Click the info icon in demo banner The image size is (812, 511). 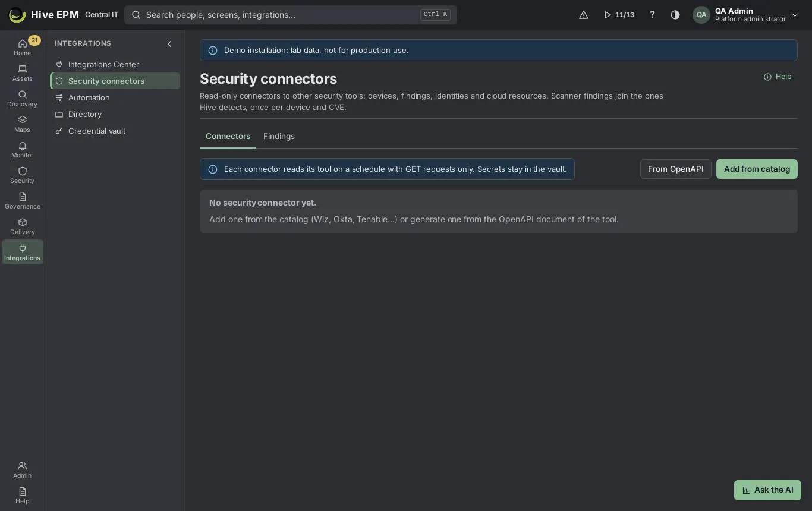(x=213, y=51)
